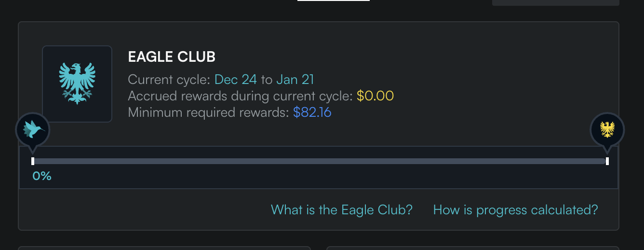Click the progress bar's right end handle

click(607, 161)
